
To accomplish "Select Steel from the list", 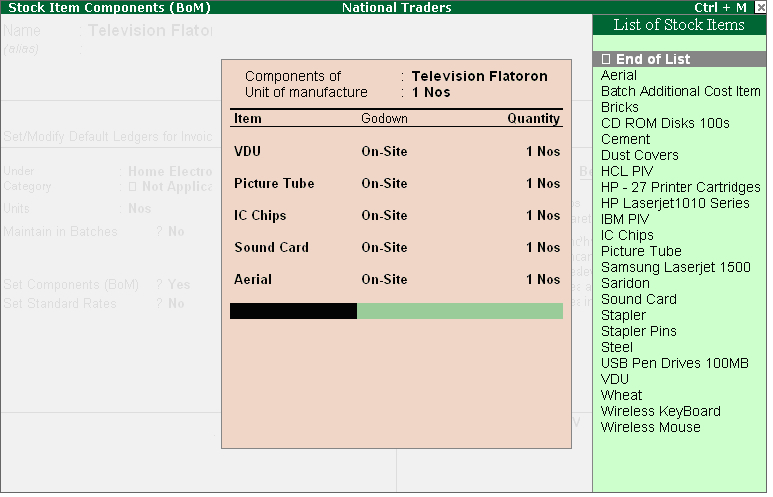I will [x=617, y=347].
